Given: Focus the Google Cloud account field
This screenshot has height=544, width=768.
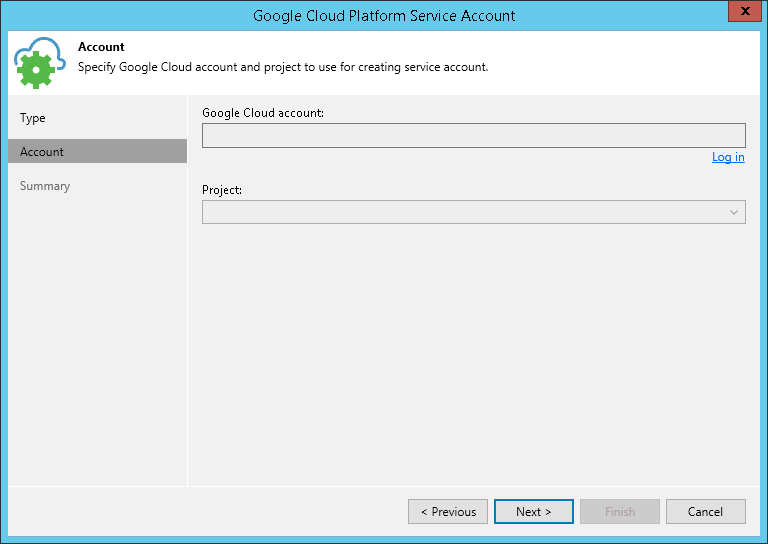Looking at the screenshot, I should click(x=474, y=136).
